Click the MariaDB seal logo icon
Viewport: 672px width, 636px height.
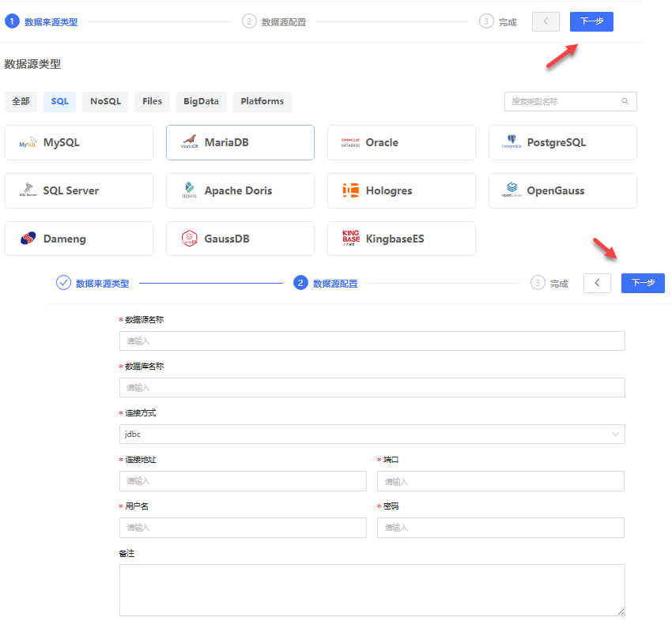coord(190,141)
